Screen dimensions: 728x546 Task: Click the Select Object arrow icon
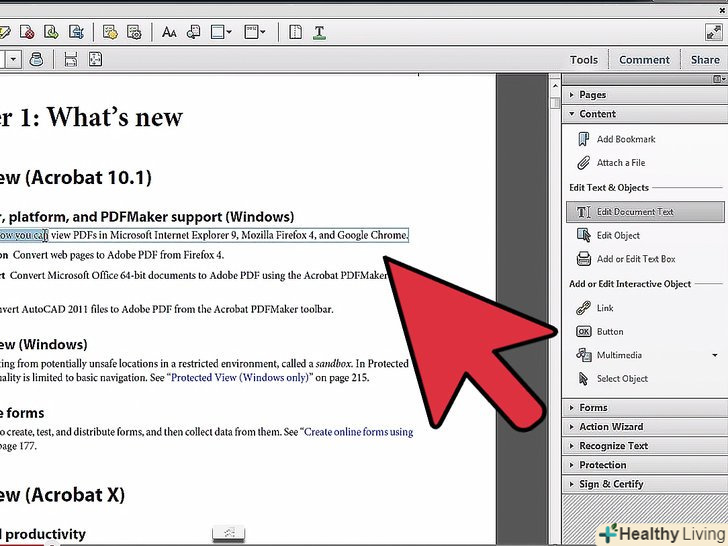click(583, 379)
